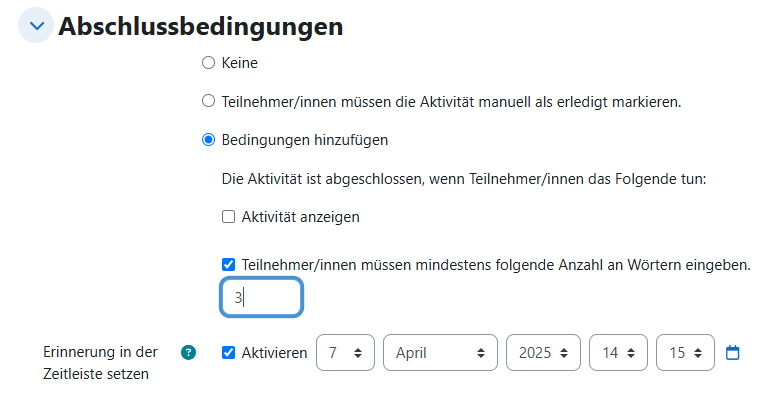Click the word count input field
The height and width of the screenshot is (397, 782).
coord(262,298)
